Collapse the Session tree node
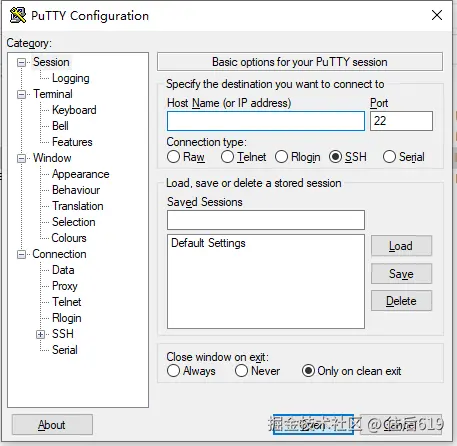The width and height of the screenshot is (457, 446). [22, 62]
